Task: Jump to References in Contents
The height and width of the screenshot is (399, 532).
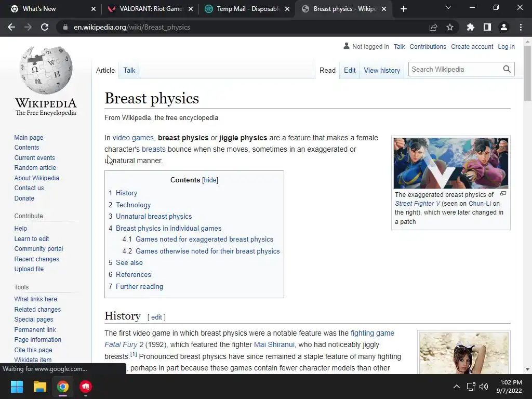Action: point(134,274)
